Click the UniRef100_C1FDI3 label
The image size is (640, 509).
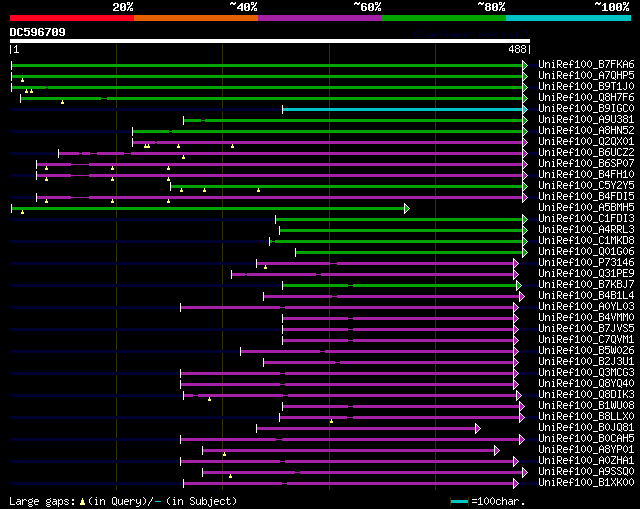pos(586,218)
